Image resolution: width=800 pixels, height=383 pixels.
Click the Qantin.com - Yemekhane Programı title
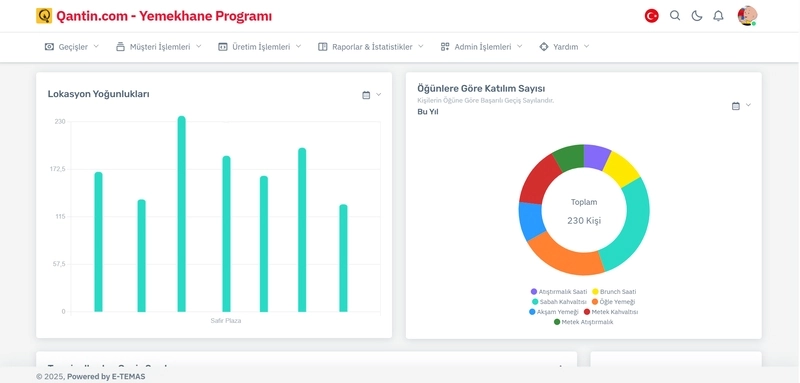[x=164, y=16]
